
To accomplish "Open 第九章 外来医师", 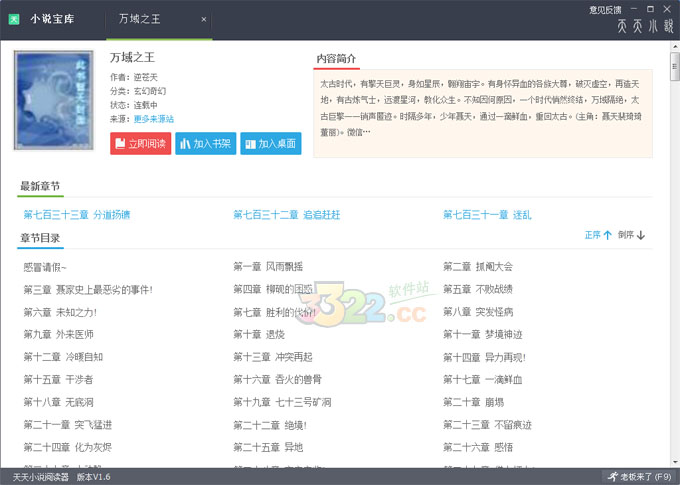I will (x=59, y=334).
